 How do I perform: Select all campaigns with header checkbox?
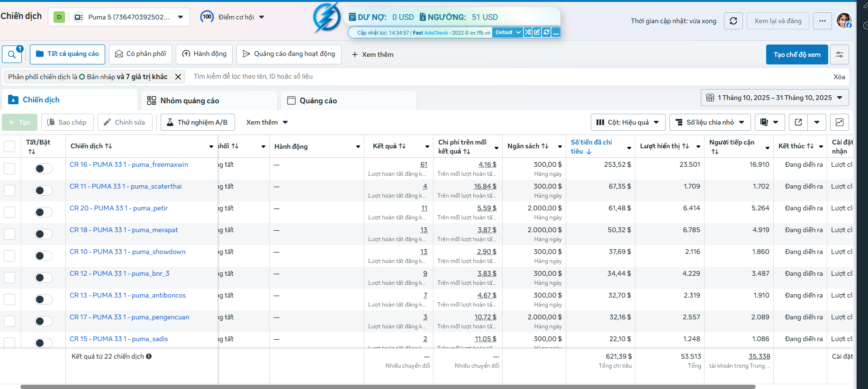click(x=9, y=146)
